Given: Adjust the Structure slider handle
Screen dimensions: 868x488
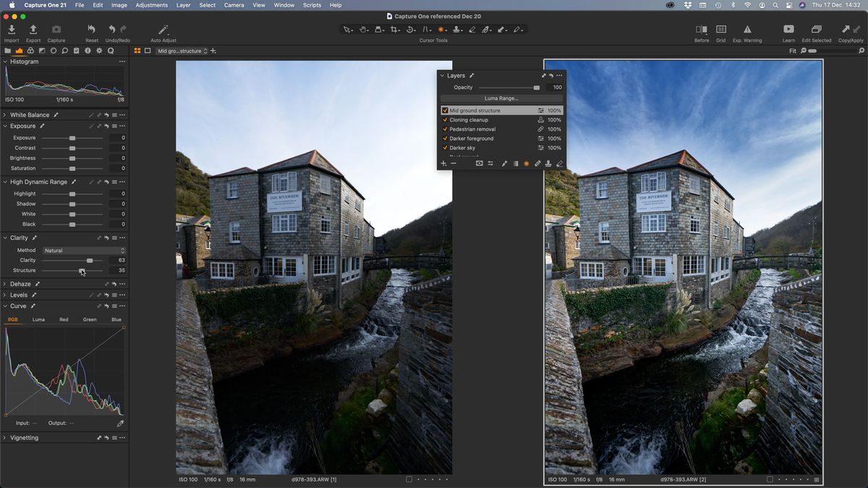Looking at the screenshot, I should 82,270.
